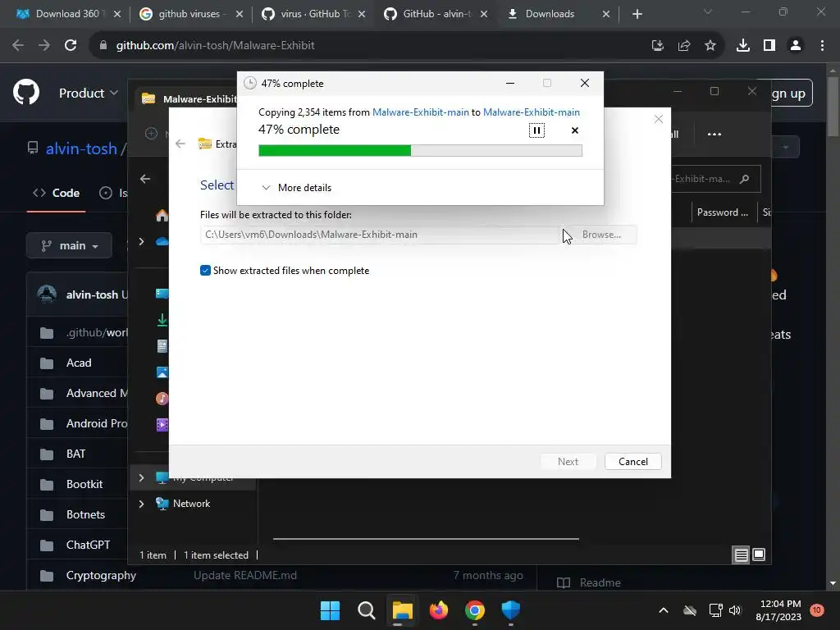Screen dimensions: 840x630
Task: Open Videos in Explorer sidebar
Action: [x=162, y=424]
